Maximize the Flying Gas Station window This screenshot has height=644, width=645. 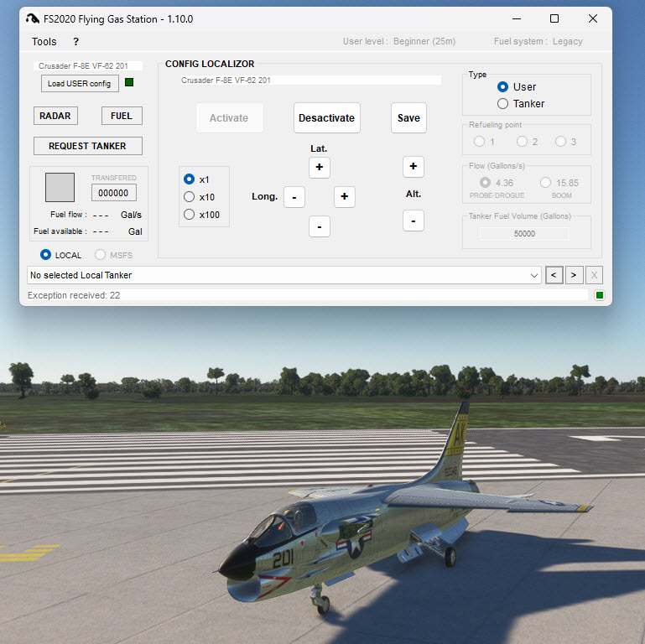pos(554,18)
